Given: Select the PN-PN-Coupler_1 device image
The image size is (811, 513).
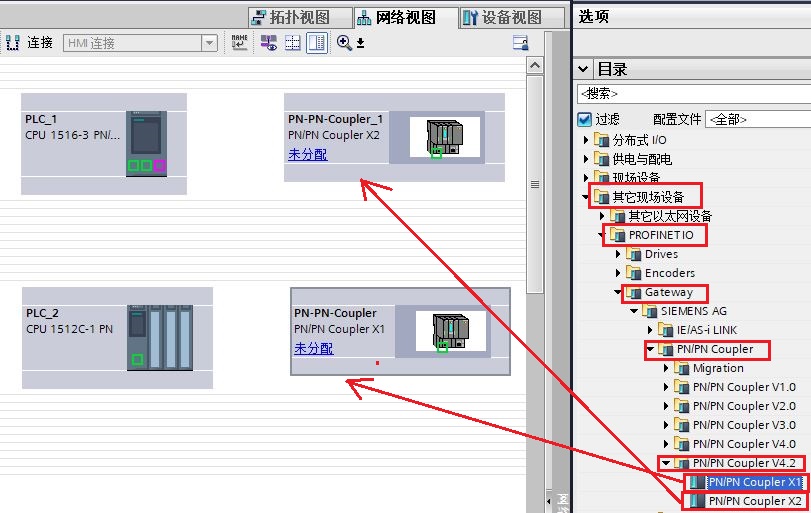Looking at the screenshot, I should tap(445, 138).
